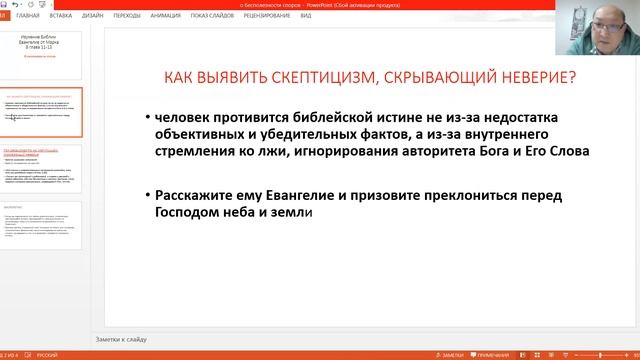Open the ВИД ribbon tab
The width and height of the screenshot is (640, 360).
[x=306, y=16]
